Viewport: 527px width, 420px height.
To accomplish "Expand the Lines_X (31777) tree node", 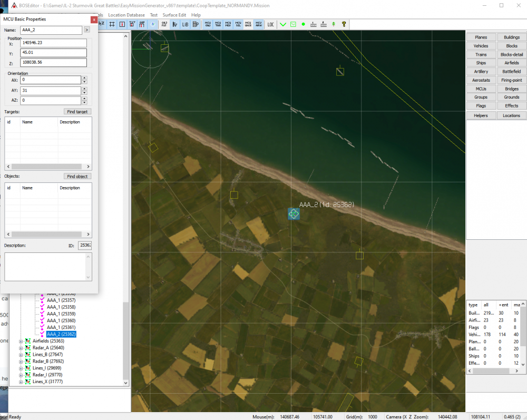I will [21, 382].
